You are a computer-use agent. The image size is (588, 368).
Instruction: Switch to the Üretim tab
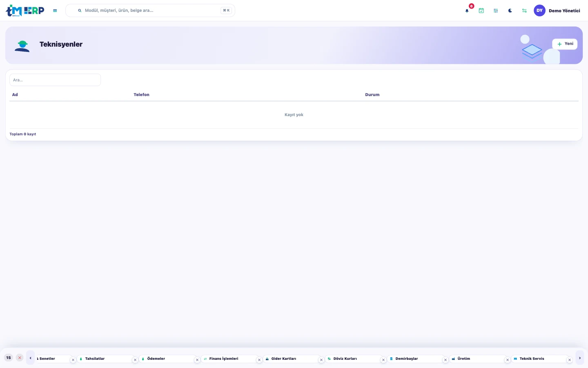[478, 359]
